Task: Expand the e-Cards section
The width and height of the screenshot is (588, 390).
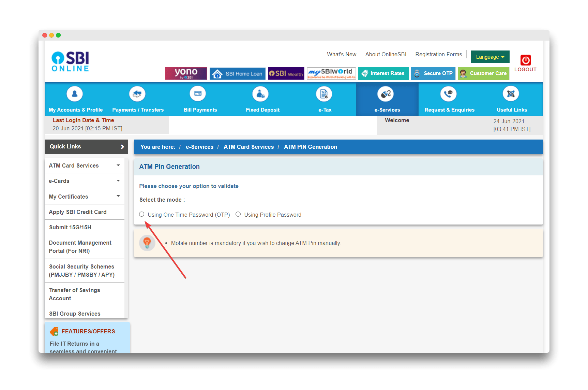Action: point(84,181)
